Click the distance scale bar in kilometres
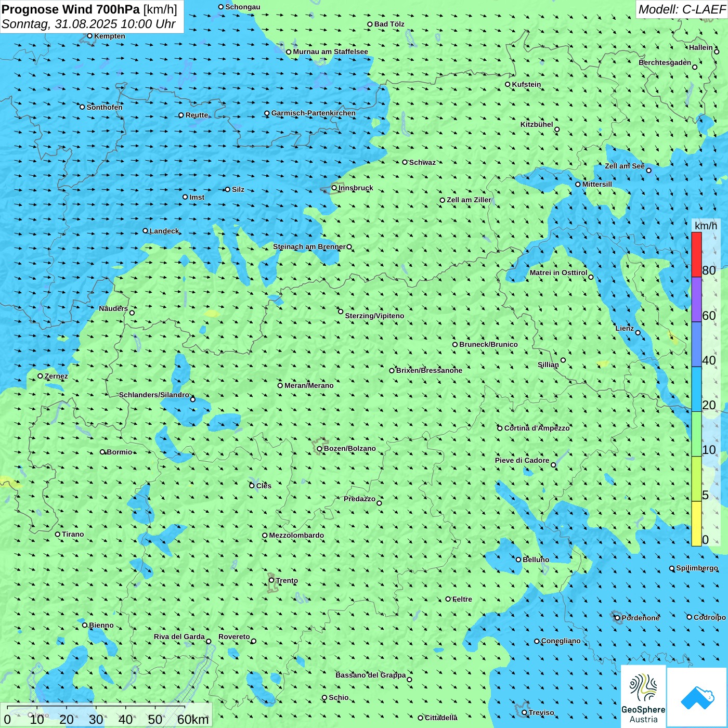The image size is (728, 728). (x=106, y=716)
